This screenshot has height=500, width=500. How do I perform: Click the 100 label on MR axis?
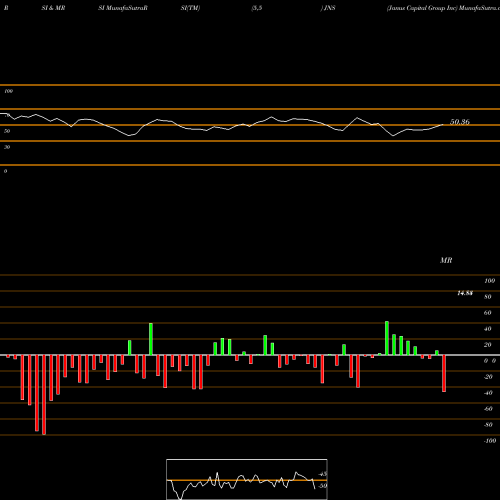489,281
